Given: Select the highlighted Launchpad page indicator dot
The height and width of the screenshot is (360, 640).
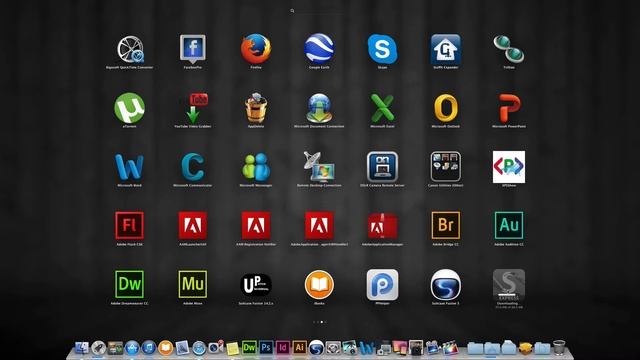Looking at the screenshot, I should [x=322, y=322].
